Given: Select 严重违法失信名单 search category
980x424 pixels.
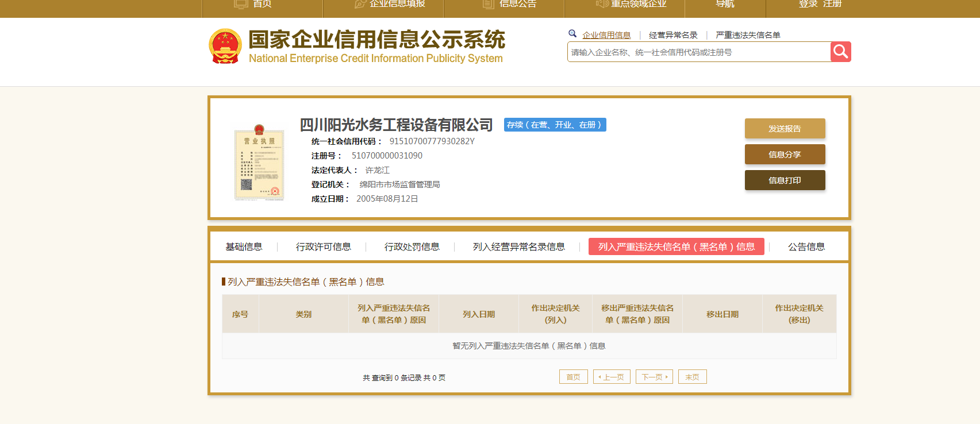Looking at the screenshot, I should [748, 35].
